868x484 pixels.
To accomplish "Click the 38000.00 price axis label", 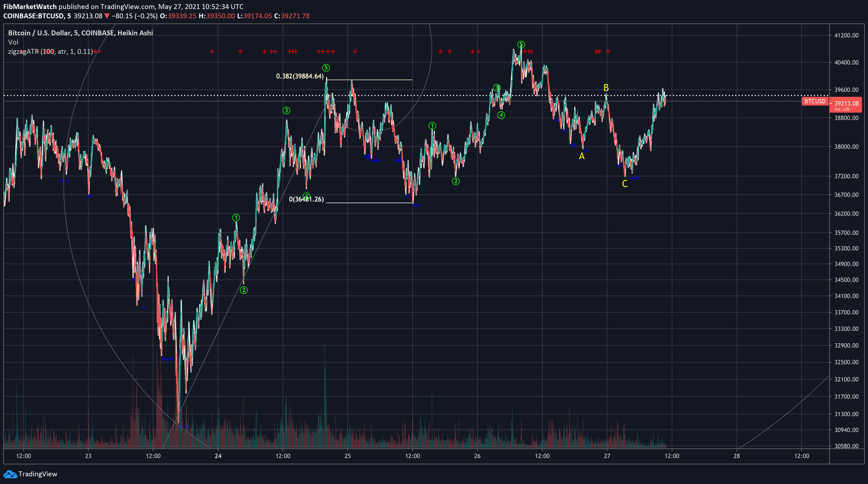I will tap(846, 147).
